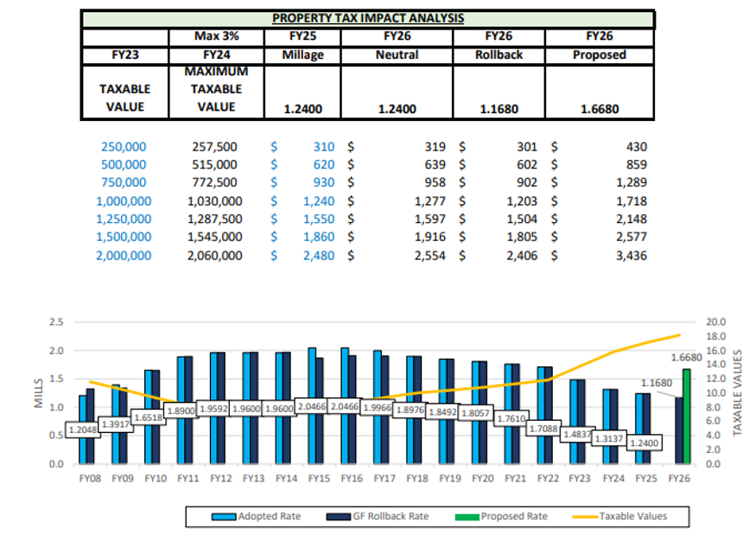This screenshot has height=554, width=756.
Task: Select the 319 neutral tax amount
Action: 435,147
